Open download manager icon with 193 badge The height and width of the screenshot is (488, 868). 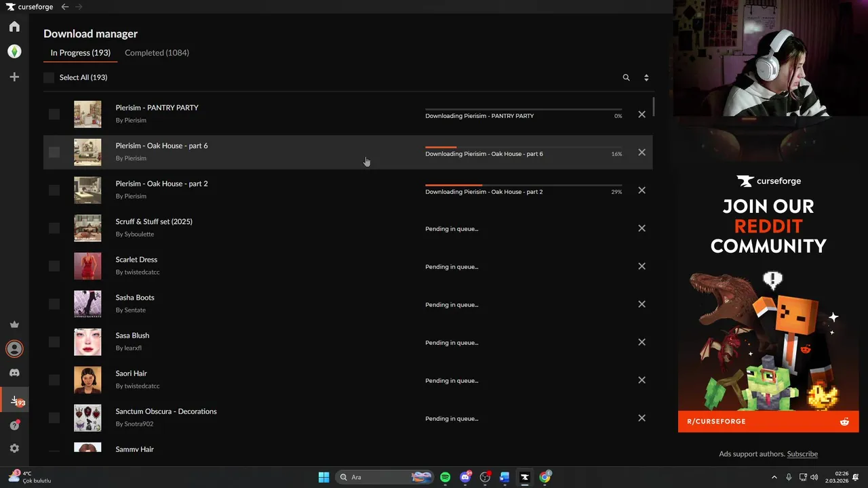click(15, 401)
